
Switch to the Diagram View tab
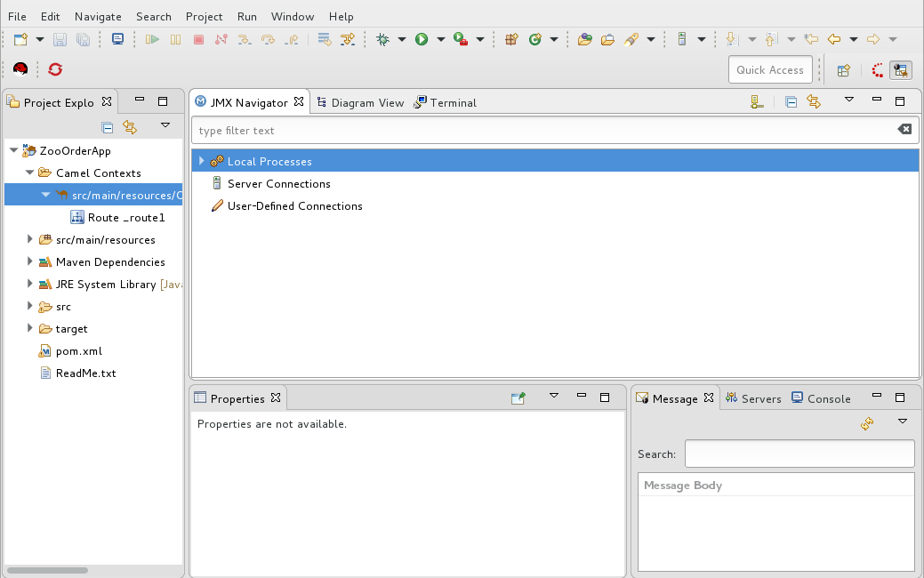pos(366,102)
